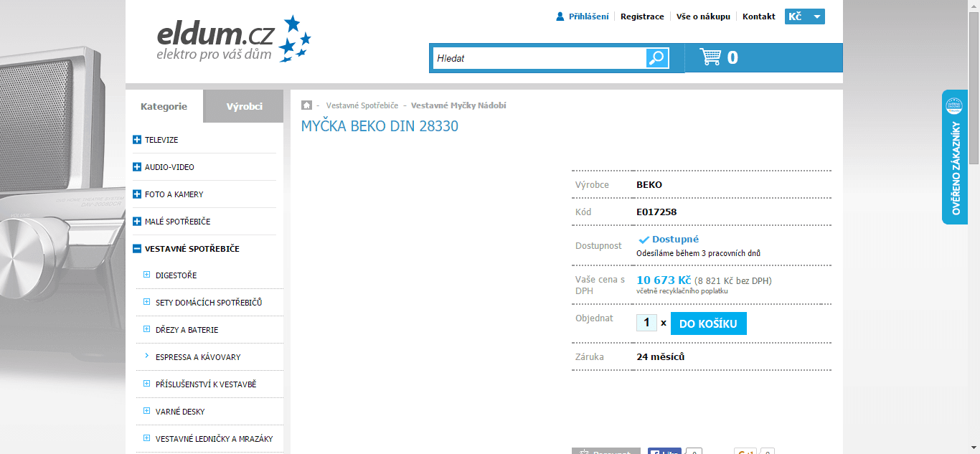Open the shopping cart icon
Image resolution: width=980 pixels, height=454 pixels.
point(710,57)
